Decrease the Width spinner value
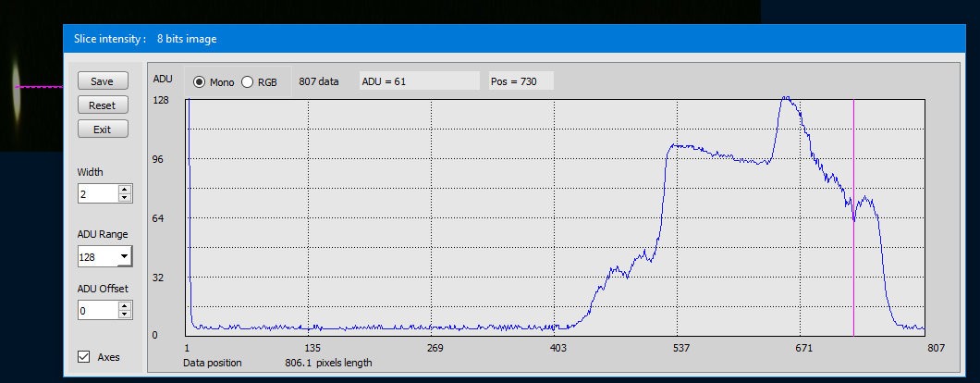 click(125, 198)
